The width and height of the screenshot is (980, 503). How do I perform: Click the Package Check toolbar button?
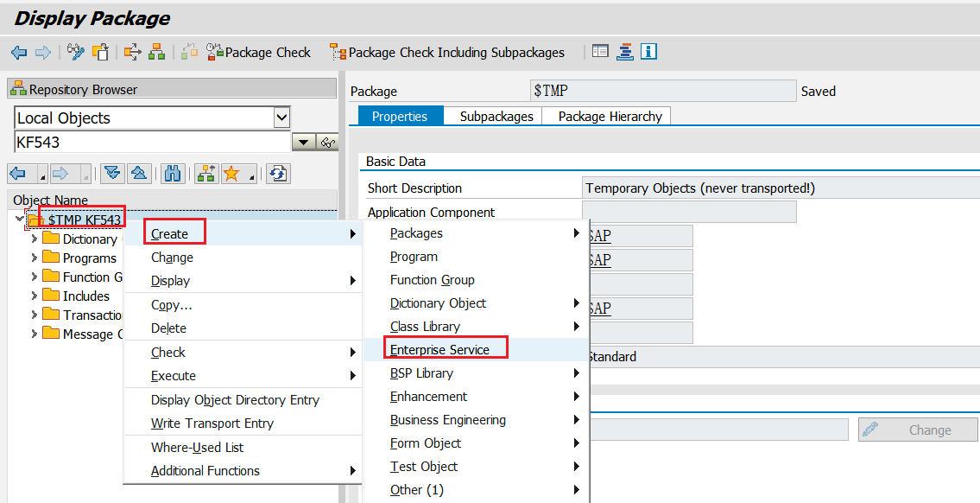coord(257,53)
